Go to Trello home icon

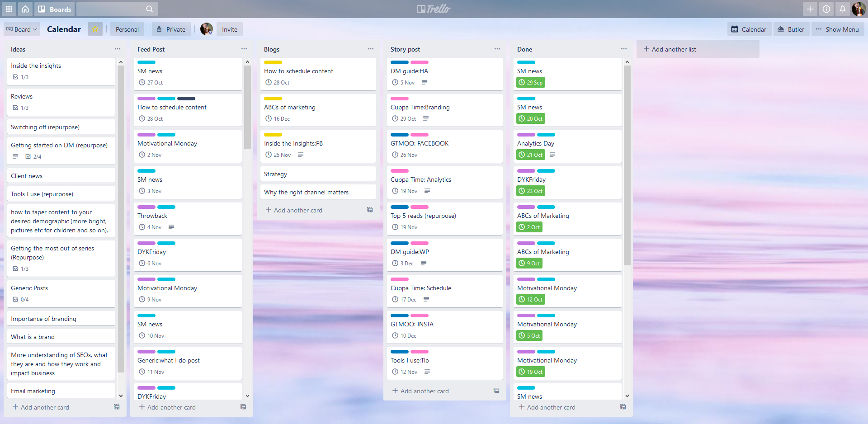[25, 9]
